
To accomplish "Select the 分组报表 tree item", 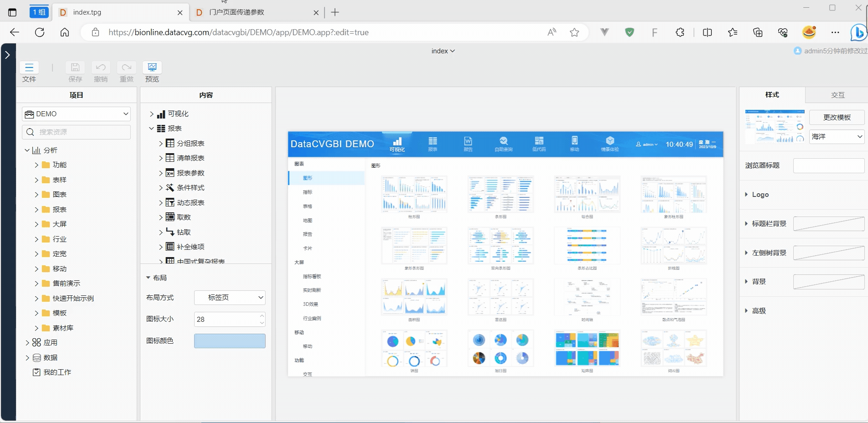I will tap(191, 143).
